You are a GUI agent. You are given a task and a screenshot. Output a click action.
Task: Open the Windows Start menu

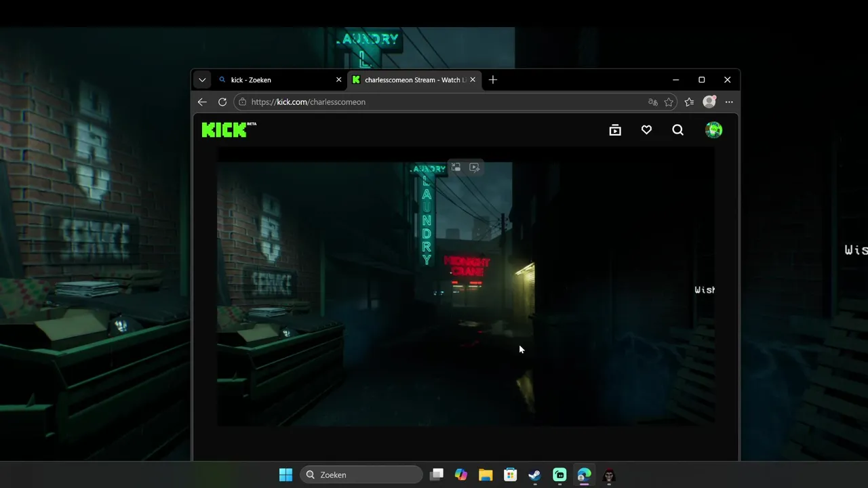(285, 474)
